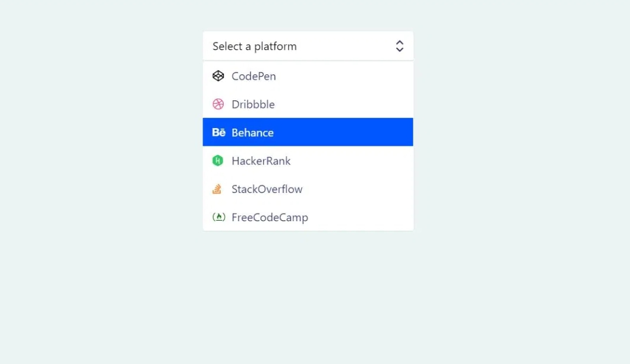Pick the FreeCodeCamp text label
The height and width of the screenshot is (364, 630).
(270, 218)
